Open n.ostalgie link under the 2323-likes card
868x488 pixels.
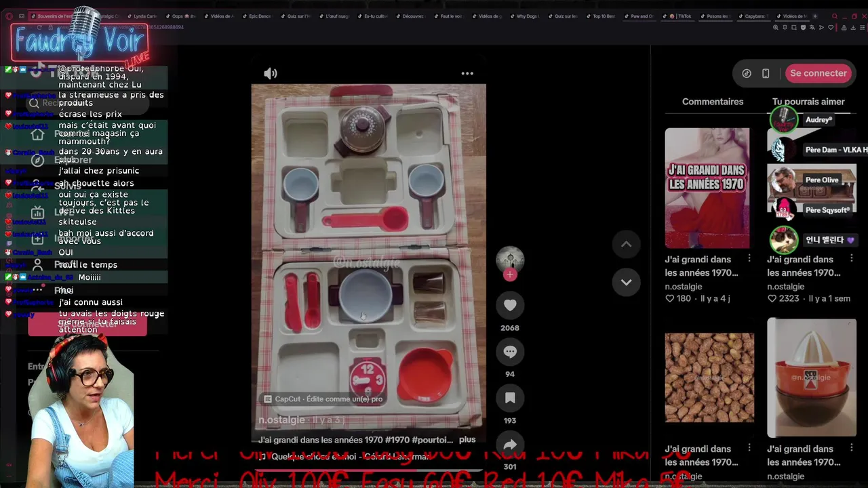[x=785, y=286]
